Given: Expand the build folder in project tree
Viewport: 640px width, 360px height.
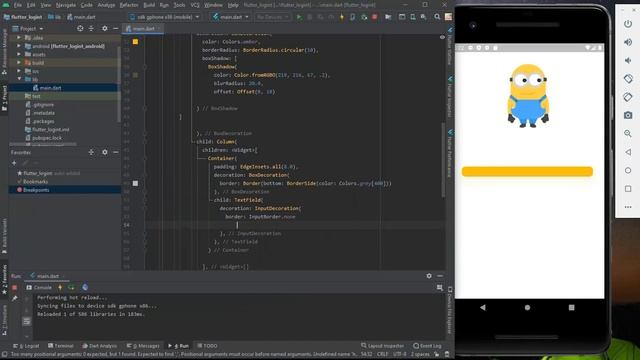Looking at the screenshot, I should (x=19, y=63).
